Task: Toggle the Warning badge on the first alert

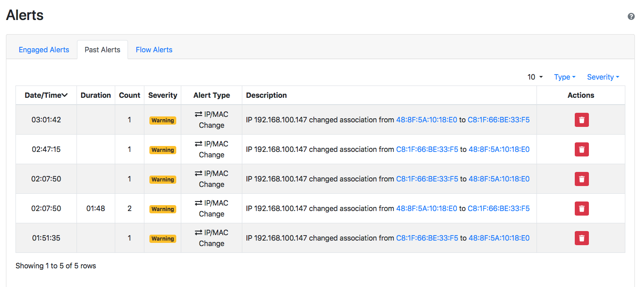Action: pyautogui.click(x=163, y=120)
